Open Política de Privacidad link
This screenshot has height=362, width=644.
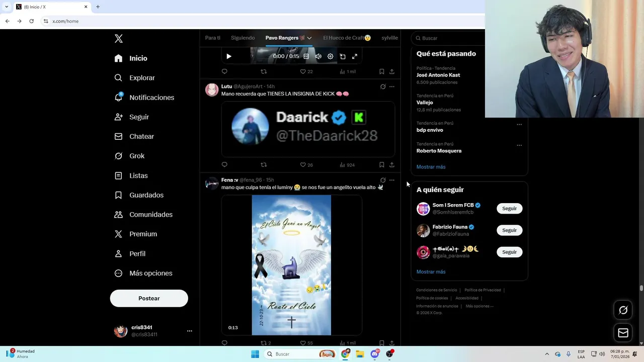pyautogui.click(x=482, y=290)
